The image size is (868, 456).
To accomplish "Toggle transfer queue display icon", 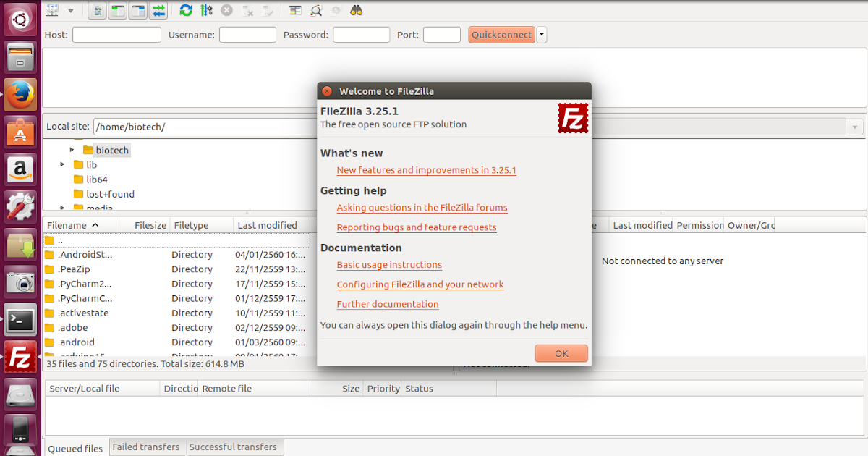I will coord(158,10).
